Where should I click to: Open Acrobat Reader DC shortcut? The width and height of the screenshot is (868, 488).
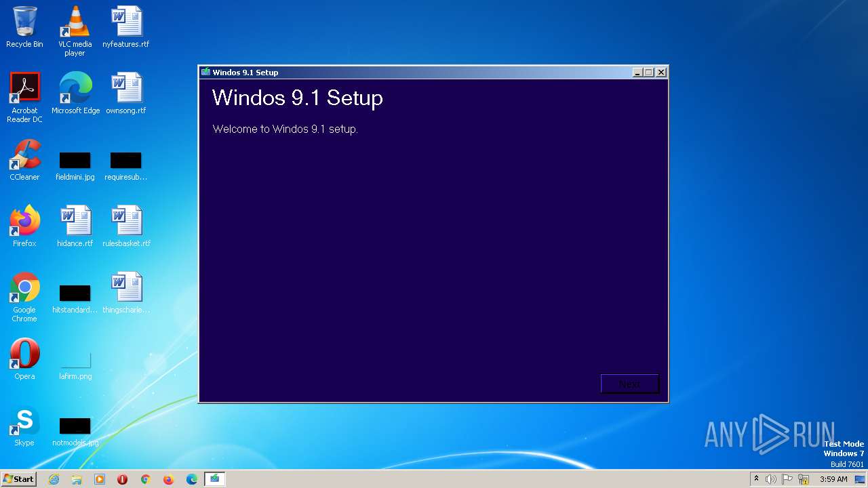point(24,98)
